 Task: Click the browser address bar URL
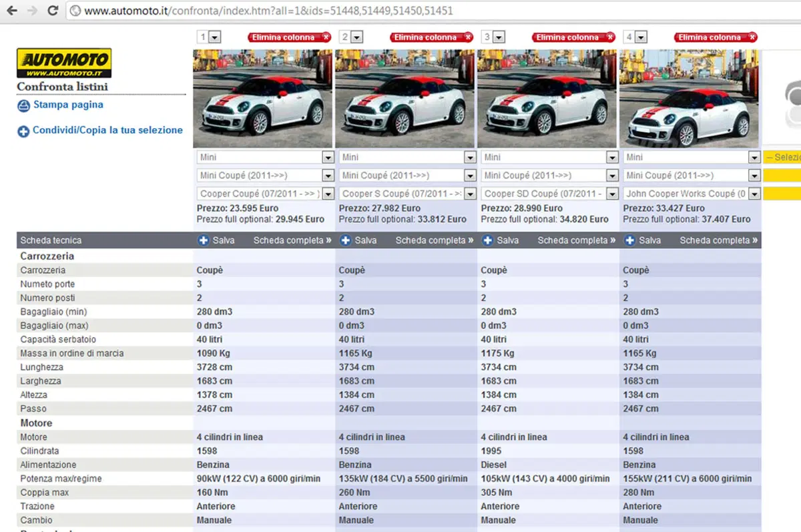268,11
